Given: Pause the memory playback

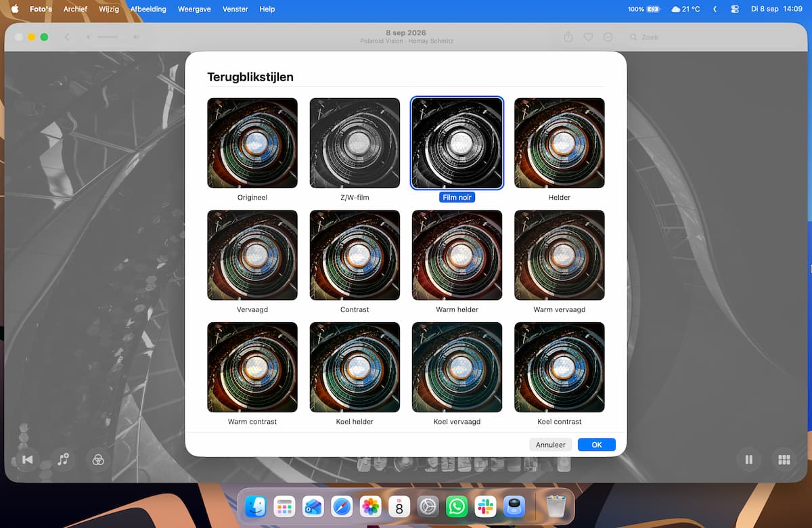Looking at the screenshot, I should 749,460.
